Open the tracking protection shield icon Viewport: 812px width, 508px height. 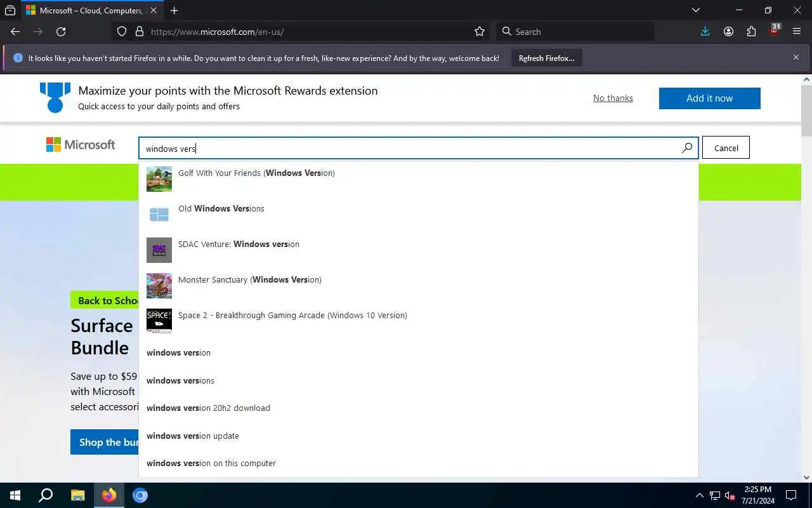pos(122,32)
